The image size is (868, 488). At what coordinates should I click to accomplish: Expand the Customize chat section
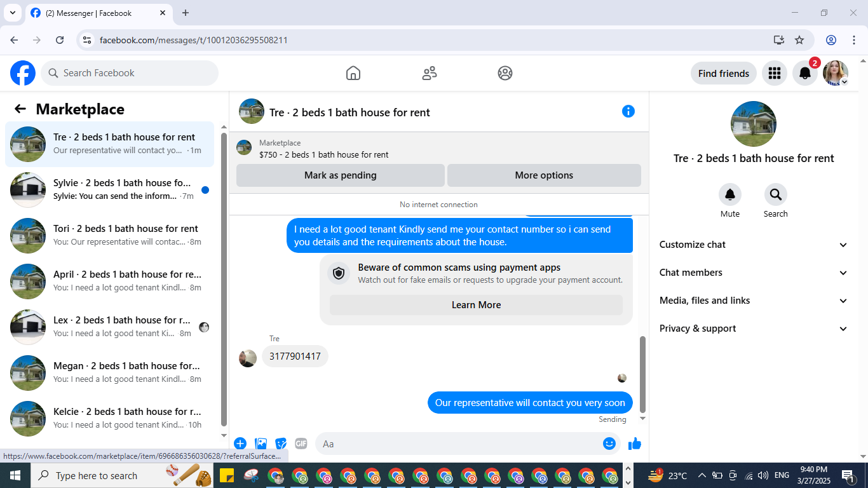click(x=754, y=245)
